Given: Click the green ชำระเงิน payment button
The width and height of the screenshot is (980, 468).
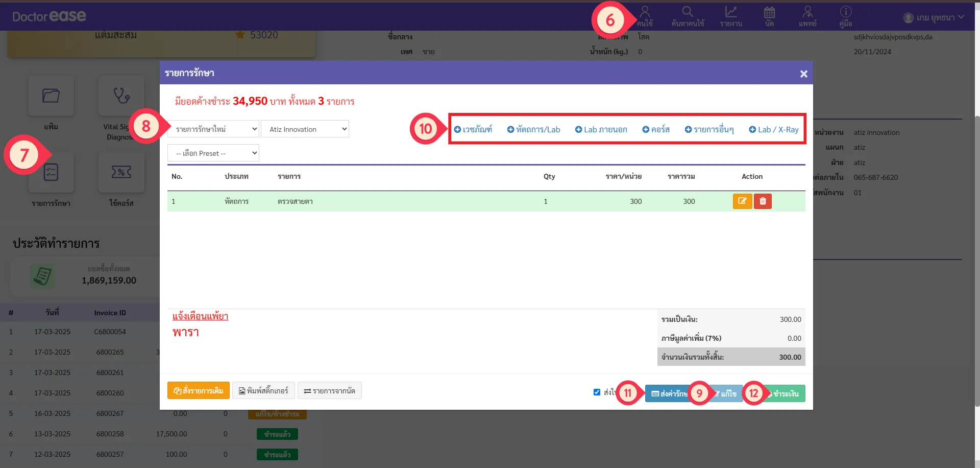Looking at the screenshot, I should pos(787,393).
